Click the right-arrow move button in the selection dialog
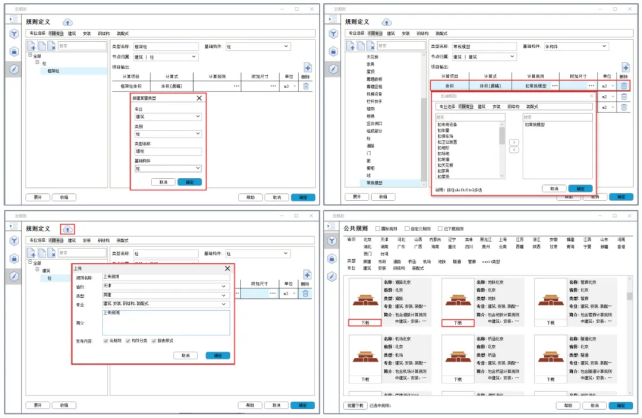 [x=514, y=141]
